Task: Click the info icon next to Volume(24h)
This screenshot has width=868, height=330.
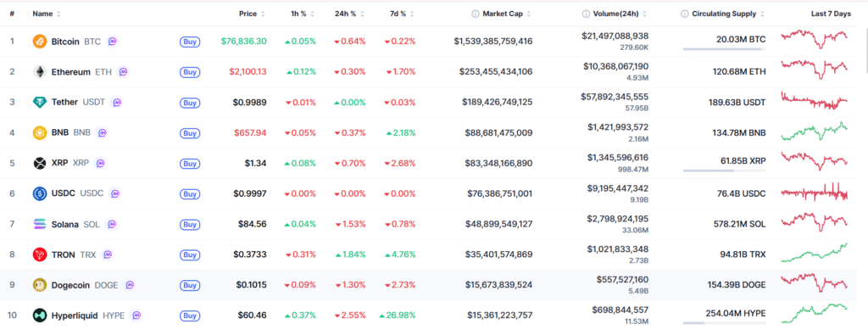Action: [586, 14]
